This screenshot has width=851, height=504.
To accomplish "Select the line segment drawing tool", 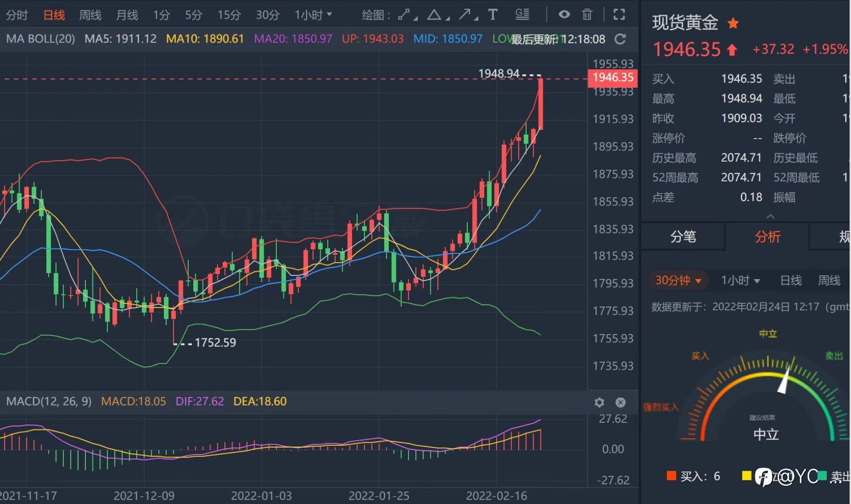I will 404,15.
